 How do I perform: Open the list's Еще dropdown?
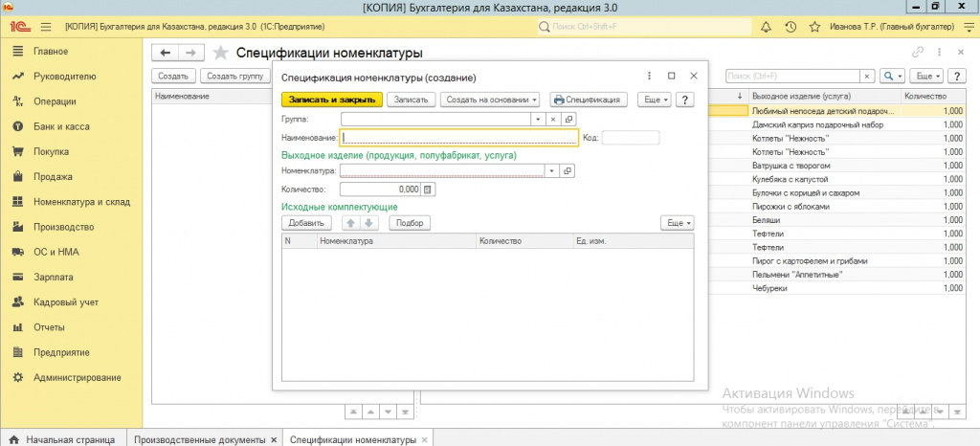pyautogui.click(x=926, y=76)
